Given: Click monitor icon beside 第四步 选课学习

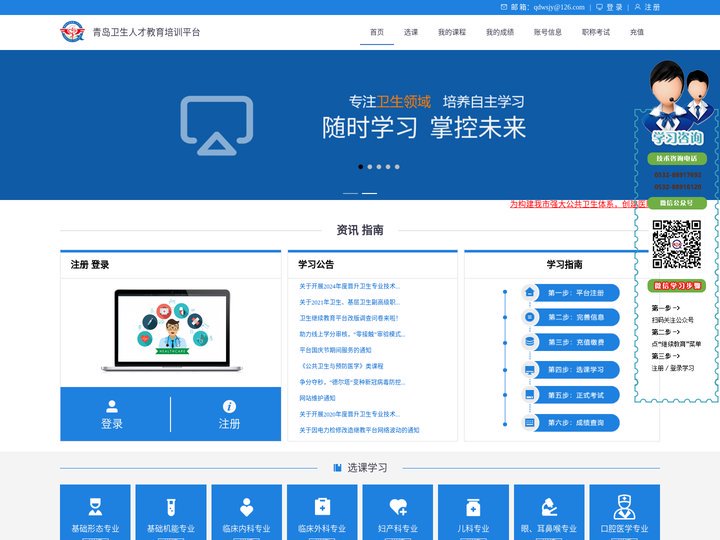Looking at the screenshot, I should [529, 369].
